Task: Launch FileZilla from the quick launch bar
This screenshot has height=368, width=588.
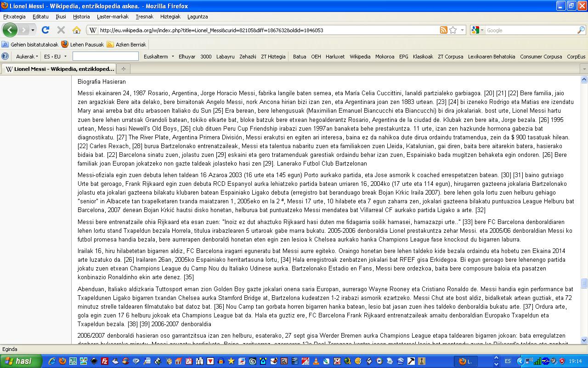Action: click(x=104, y=361)
